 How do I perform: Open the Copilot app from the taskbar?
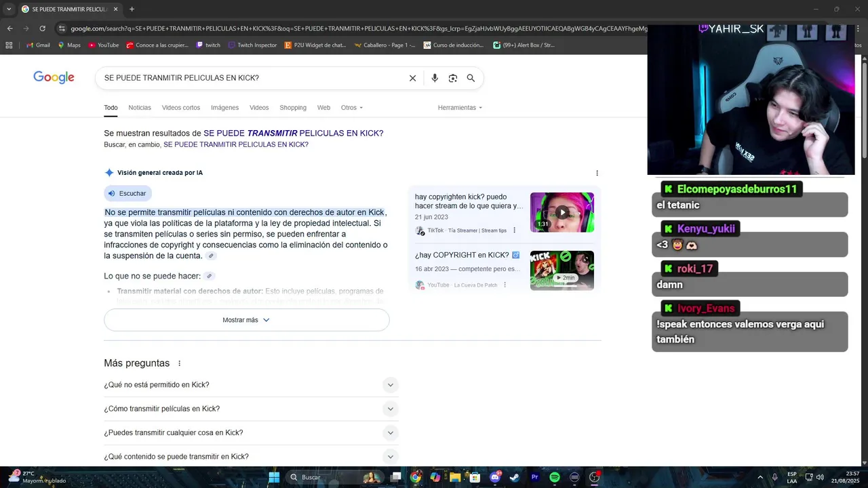(x=435, y=477)
